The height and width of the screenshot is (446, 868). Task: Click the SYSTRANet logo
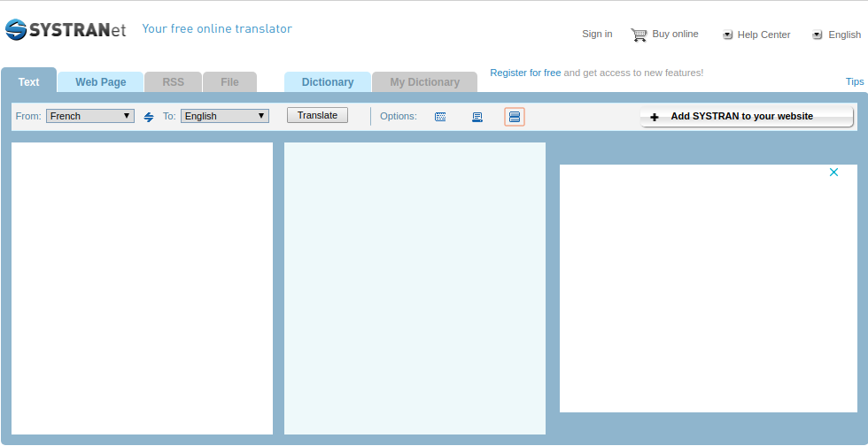pyautogui.click(x=66, y=29)
